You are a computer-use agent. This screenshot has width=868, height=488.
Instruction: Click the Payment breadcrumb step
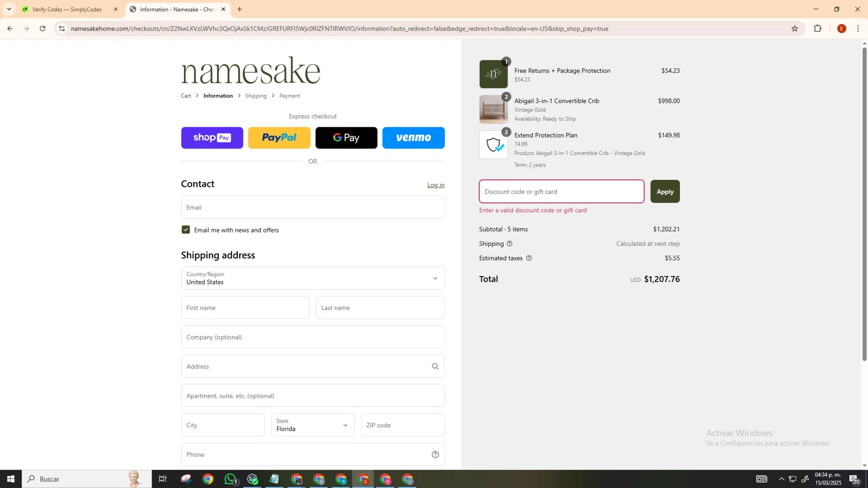coord(290,96)
